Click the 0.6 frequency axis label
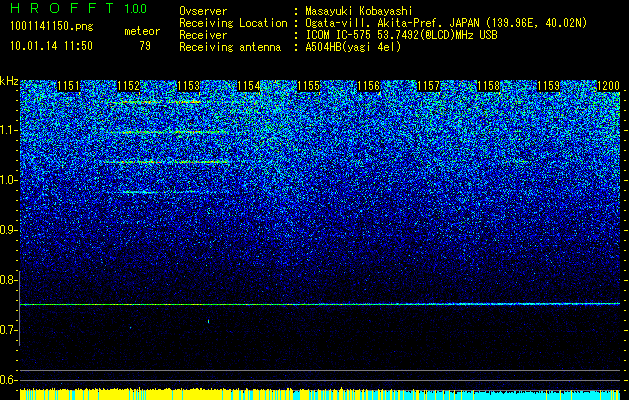This screenshot has height=400, width=629. [8, 380]
